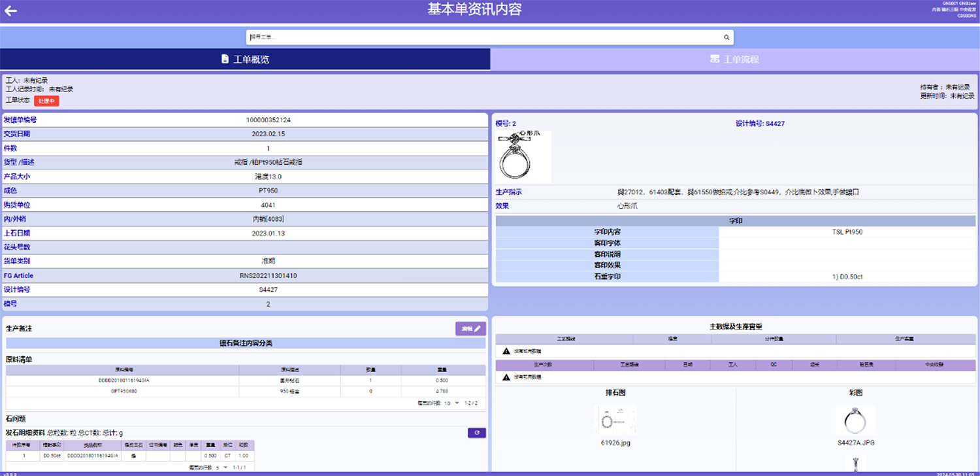
Task: Click the red 处理中 status badge
Action: 46,101
